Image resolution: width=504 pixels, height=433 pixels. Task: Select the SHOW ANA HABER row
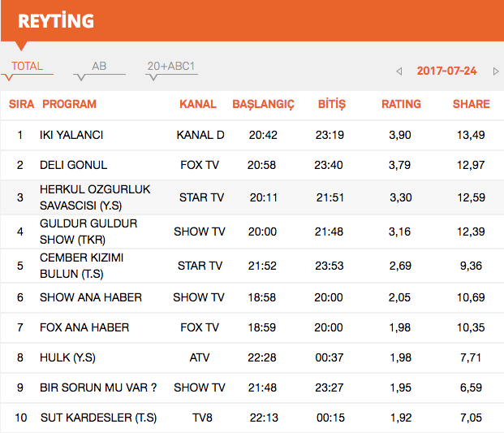[x=91, y=297]
